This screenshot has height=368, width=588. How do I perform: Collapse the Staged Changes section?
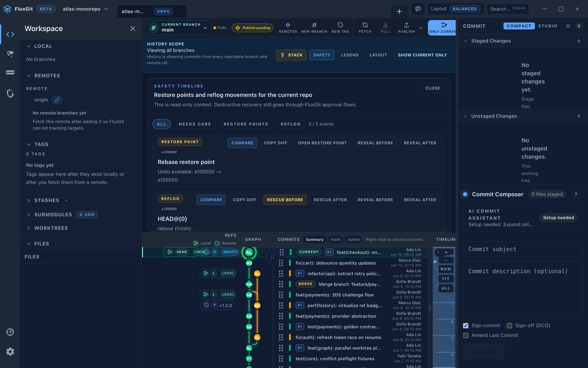coord(465,41)
